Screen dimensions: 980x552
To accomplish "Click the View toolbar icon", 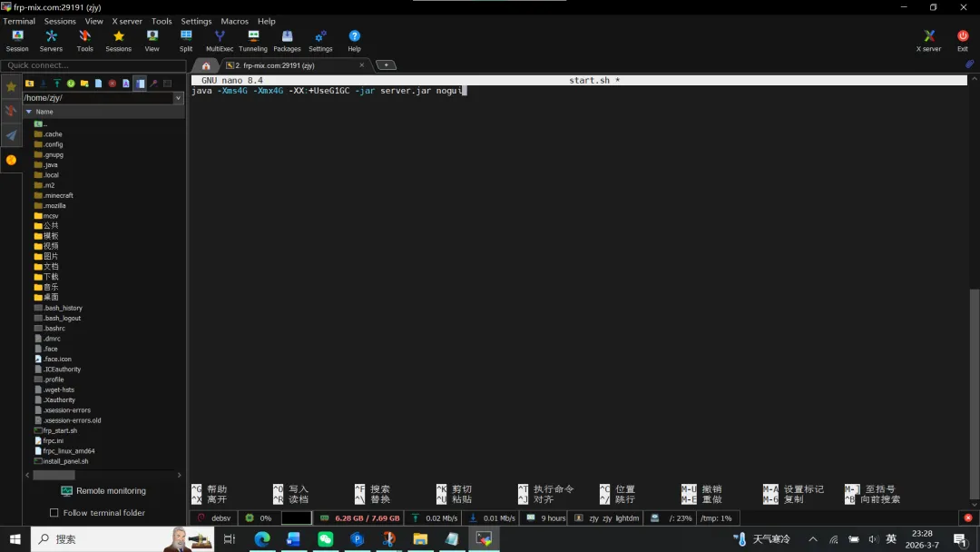I will (152, 41).
